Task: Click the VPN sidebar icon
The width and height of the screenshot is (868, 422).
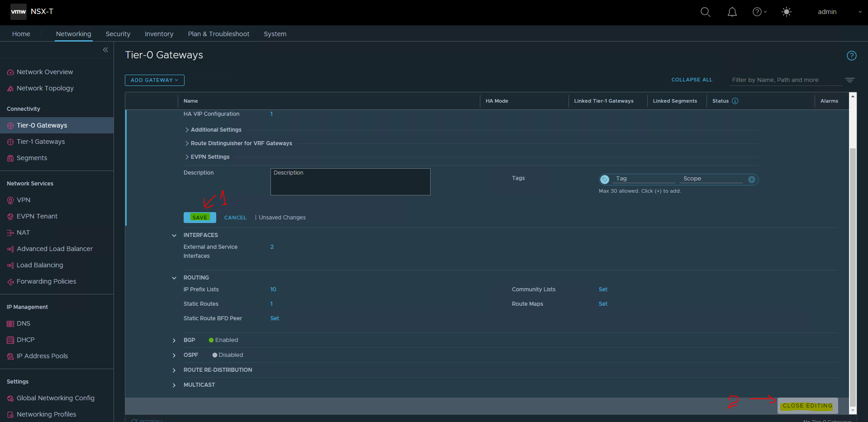Action: tap(10, 200)
